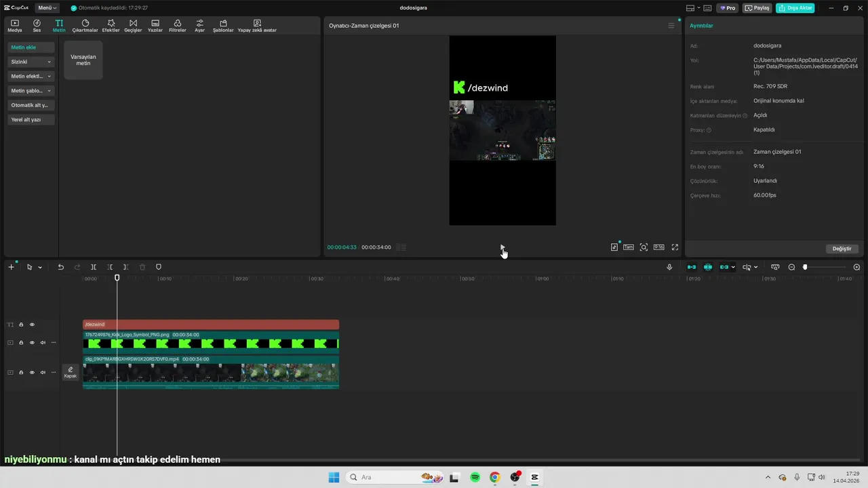Image resolution: width=868 pixels, height=488 pixels.
Task: Toggle main track magnet
Action: (x=692, y=267)
